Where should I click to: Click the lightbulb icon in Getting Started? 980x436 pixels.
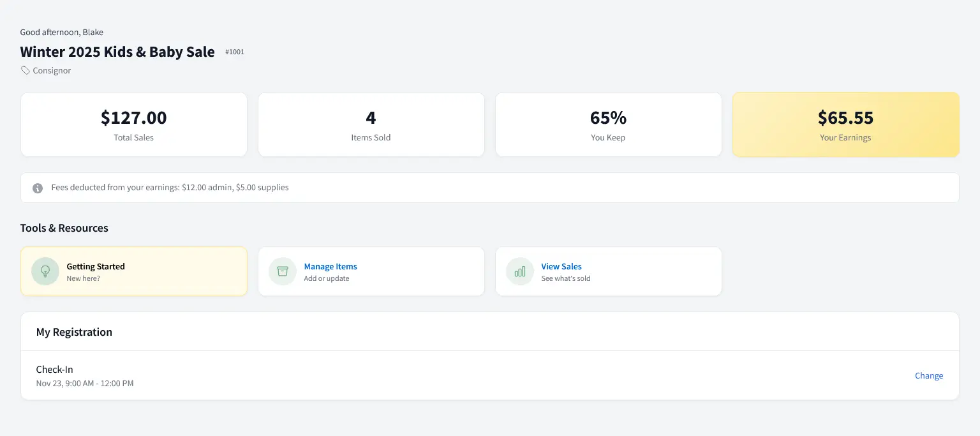pyautogui.click(x=45, y=271)
